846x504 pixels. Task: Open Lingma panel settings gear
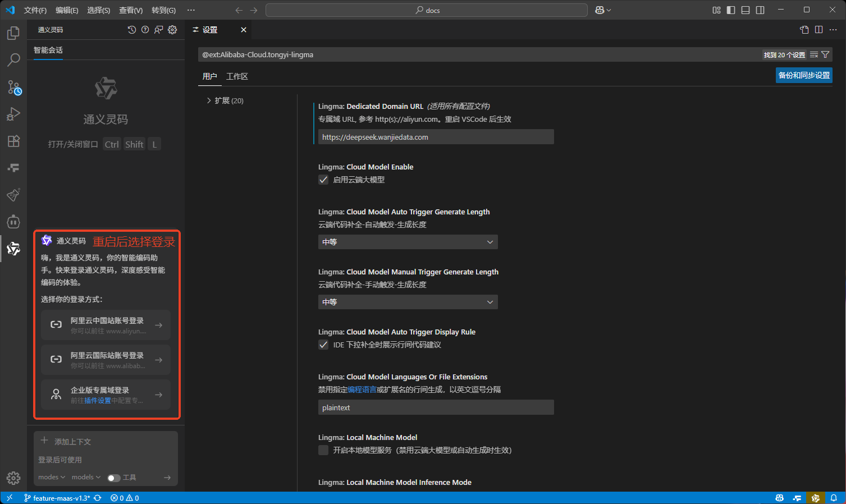[x=172, y=30]
